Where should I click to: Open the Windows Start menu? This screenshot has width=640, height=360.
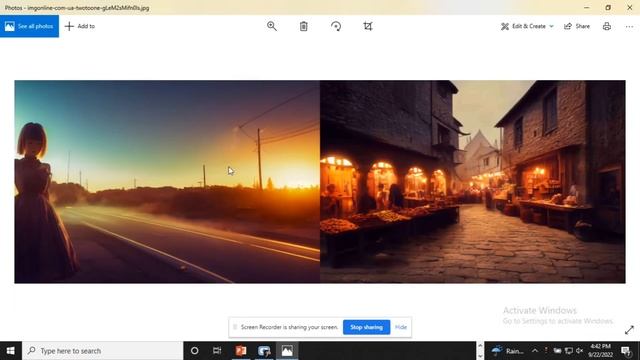pyautogui.click(x=11, y=351)
